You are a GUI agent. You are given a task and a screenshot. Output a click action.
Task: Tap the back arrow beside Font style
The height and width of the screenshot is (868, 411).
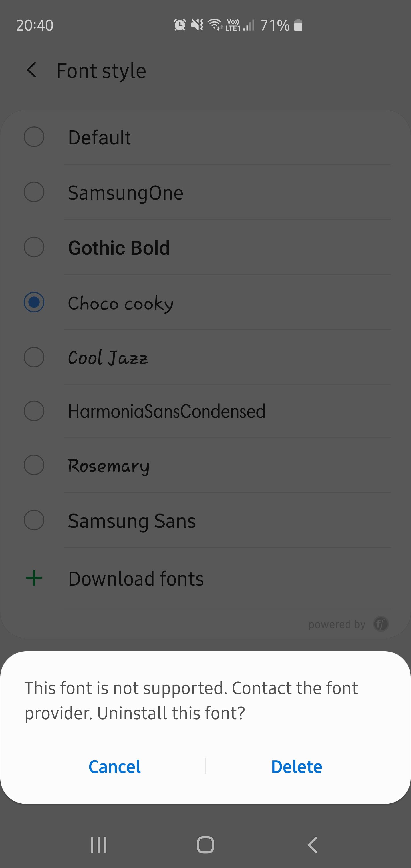click(31, 70)
